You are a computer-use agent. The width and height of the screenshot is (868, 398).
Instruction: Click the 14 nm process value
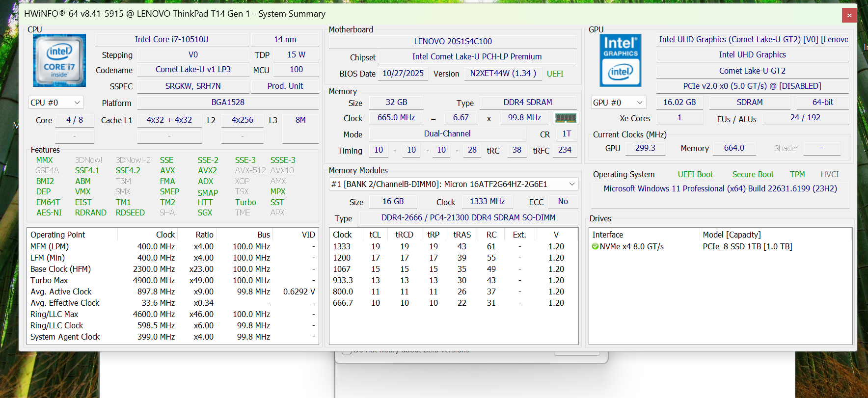(285, 39)
